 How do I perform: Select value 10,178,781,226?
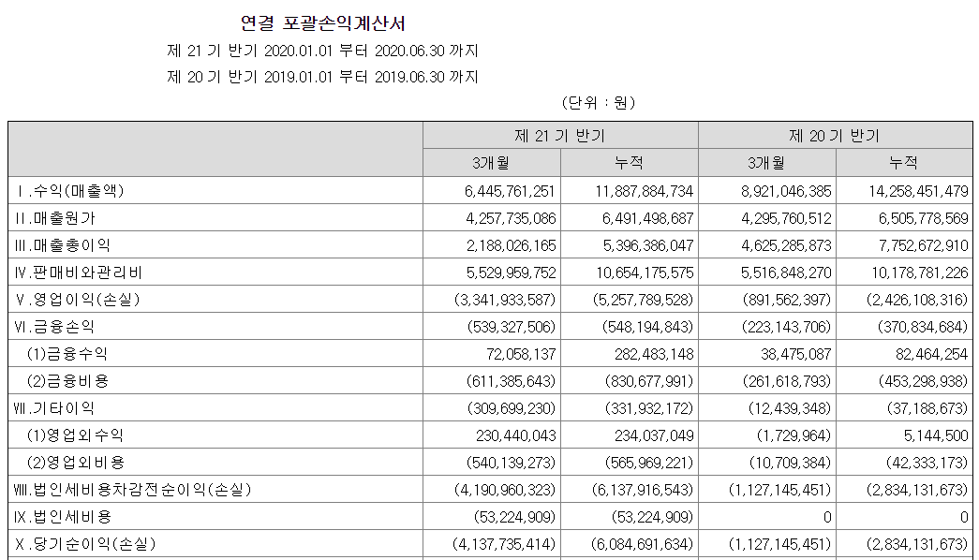click(x=920, y=273)
